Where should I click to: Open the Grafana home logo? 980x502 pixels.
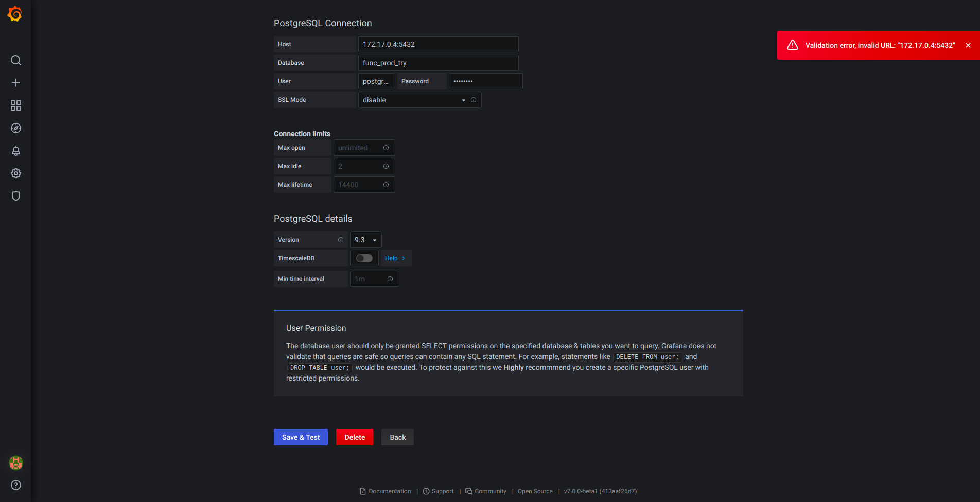click(15, 14)
